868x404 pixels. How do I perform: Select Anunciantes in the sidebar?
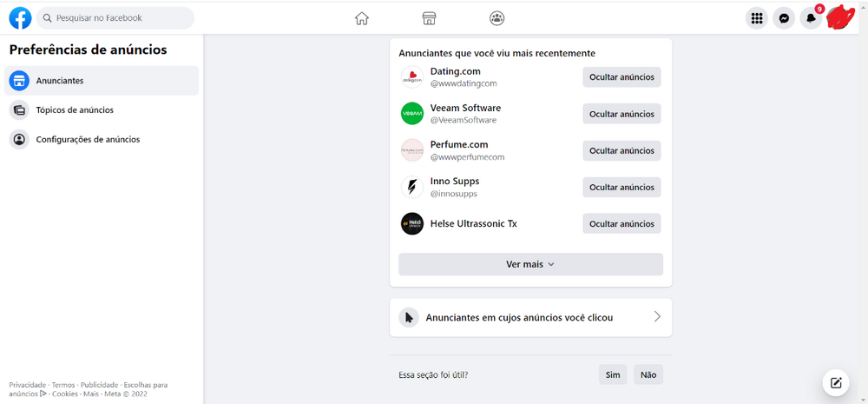(102, 81)
